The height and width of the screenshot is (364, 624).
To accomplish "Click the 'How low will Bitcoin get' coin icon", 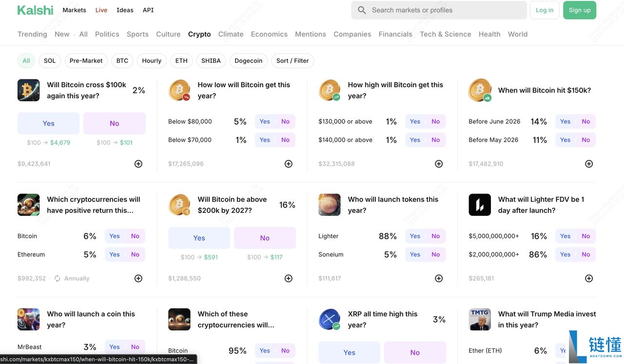I will 179,90.
